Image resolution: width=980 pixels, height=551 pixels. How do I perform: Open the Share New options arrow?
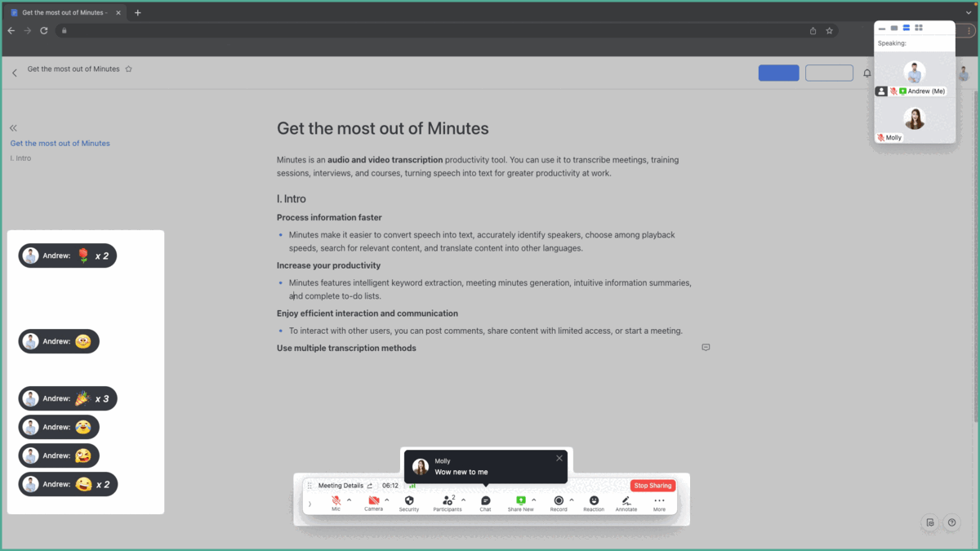534,500
